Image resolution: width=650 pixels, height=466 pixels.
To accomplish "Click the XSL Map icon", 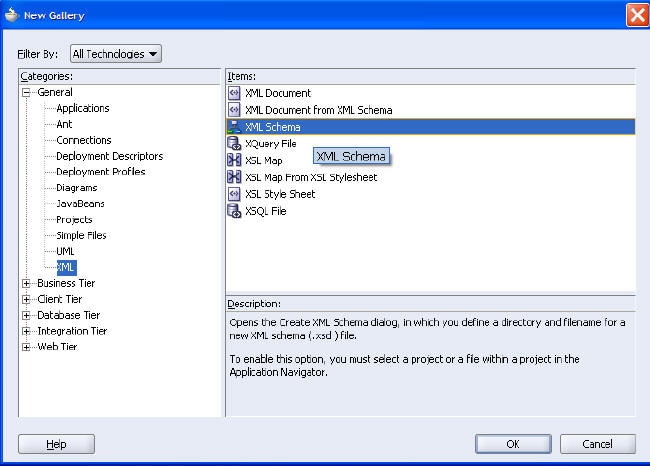I will coord(234,160).
